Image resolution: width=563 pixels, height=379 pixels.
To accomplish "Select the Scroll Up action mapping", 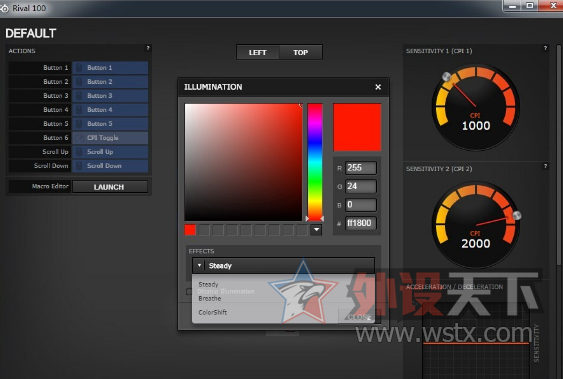I will click(x=110, y=151).
